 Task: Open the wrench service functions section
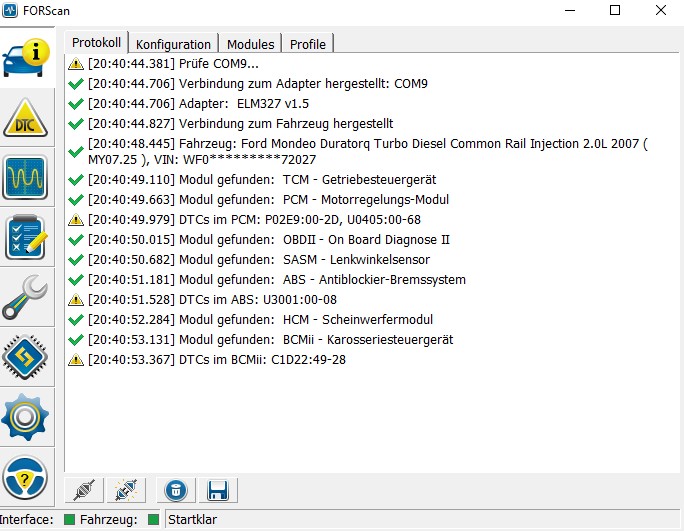click(28, 297)
